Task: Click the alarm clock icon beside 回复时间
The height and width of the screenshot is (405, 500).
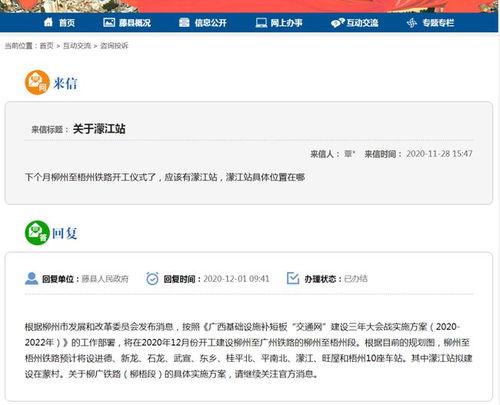Action: coord(152,278)
